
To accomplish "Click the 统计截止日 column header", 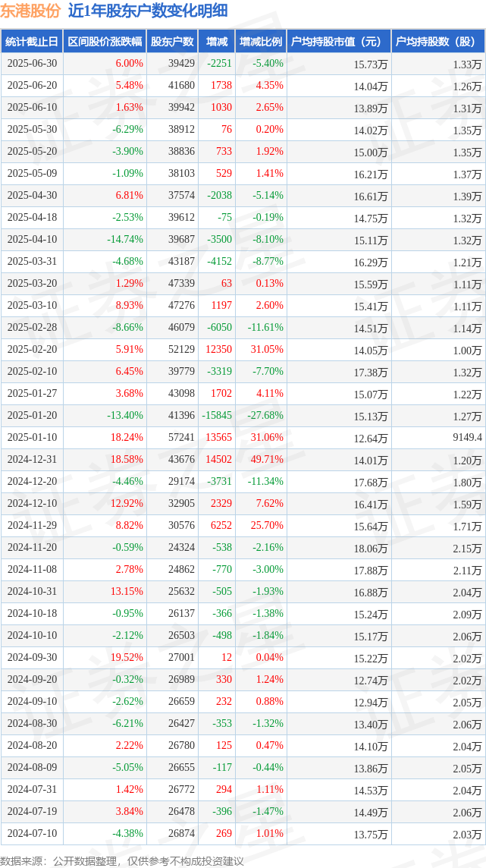I will point(32,42).
